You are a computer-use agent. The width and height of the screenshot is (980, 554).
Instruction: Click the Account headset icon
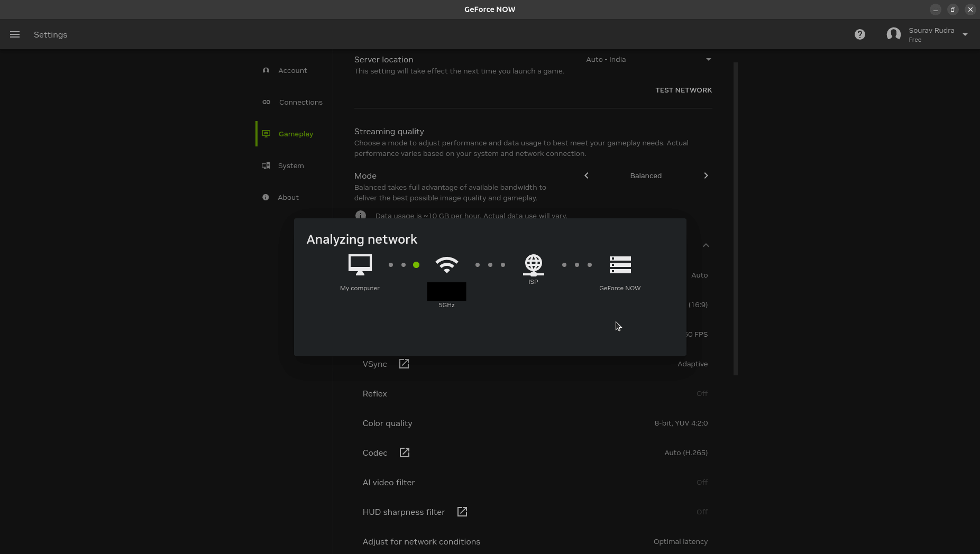pyautogui.click(x=266, y=70)
